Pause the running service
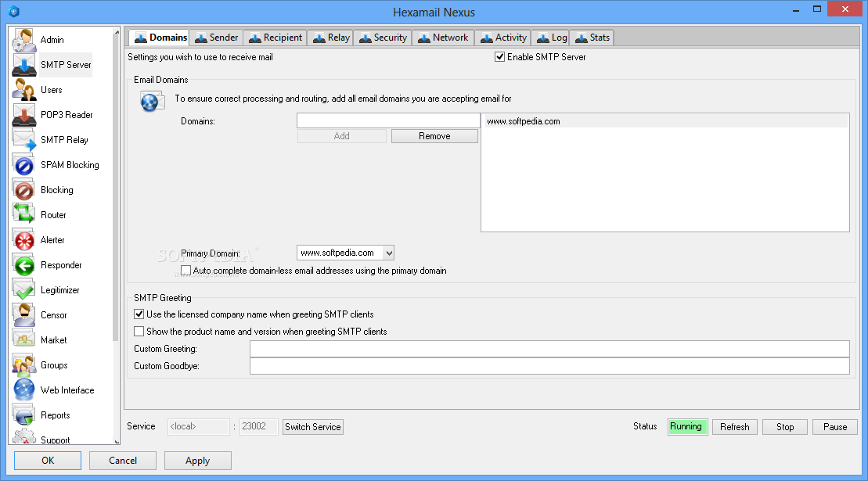 pyautogui.click(x=835, y=427)
